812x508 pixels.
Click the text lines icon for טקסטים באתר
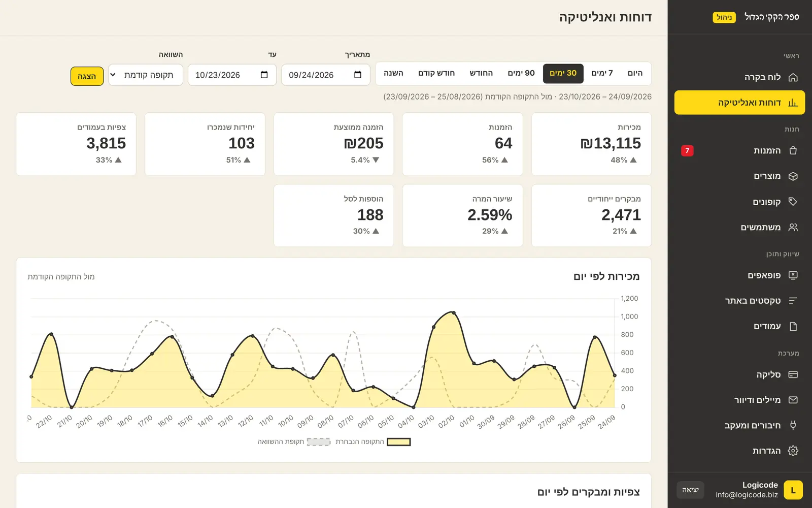pos(793,301)
